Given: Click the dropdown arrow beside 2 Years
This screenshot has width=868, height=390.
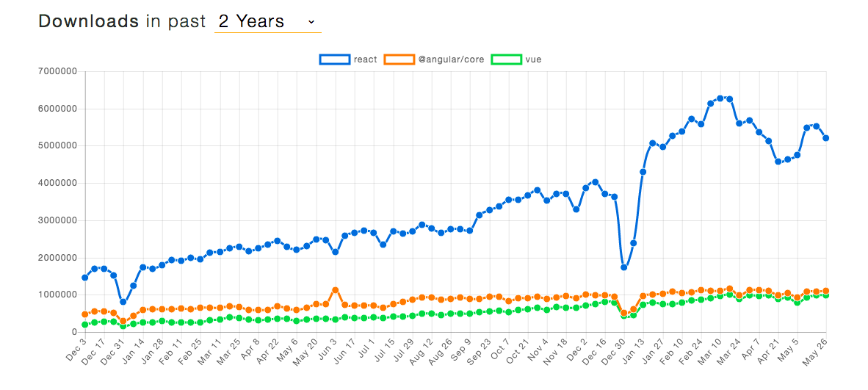Looking at the screenshot, I should (311, 23).
